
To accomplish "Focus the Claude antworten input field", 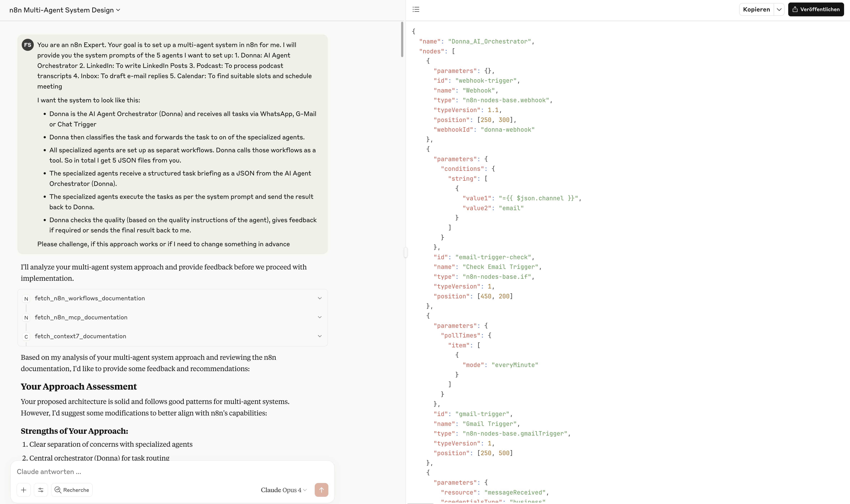I will [170, 471].
